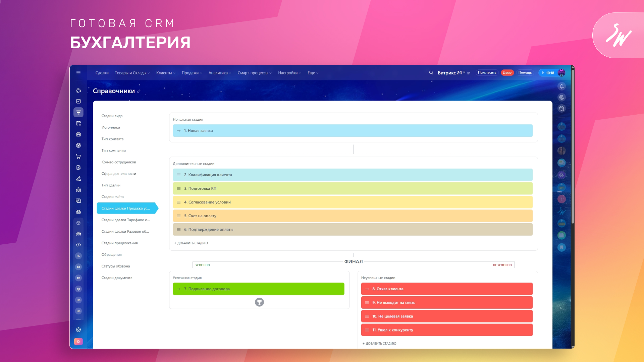Click Добавить стадию under additional stages
Image resolution: width=644 pixels, height=362 pixels.
(x=191, y=243)
